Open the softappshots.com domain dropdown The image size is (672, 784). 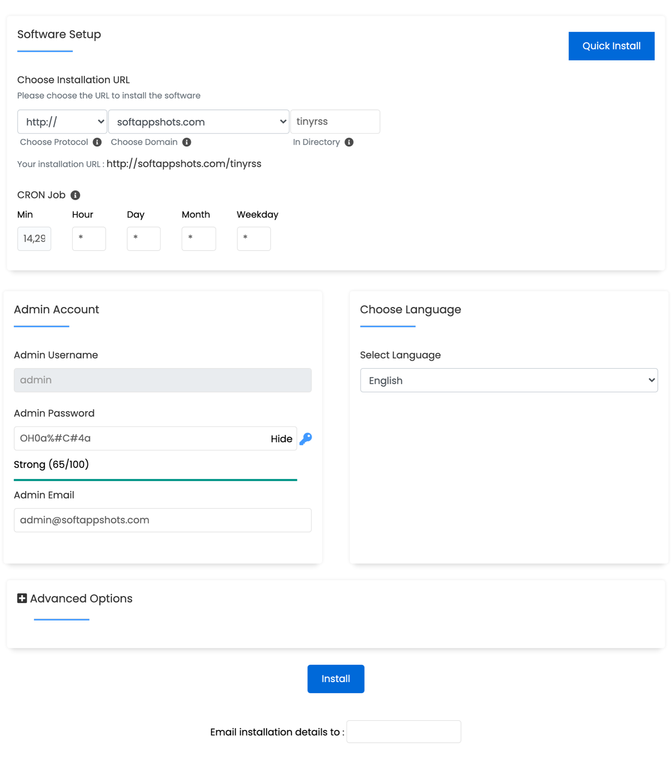[x=199, y=122]
